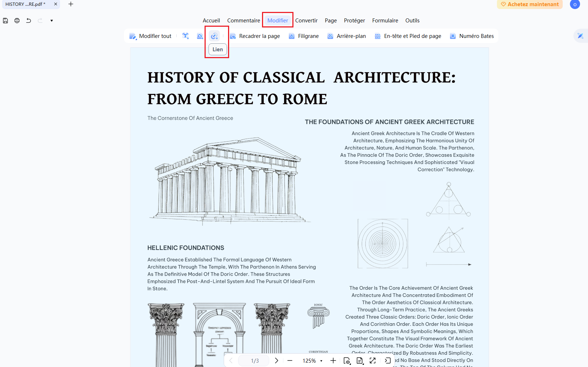The height and width of the screenshot is (367, 588).
Task: Go to next page with right chevron
Action: 276,360
